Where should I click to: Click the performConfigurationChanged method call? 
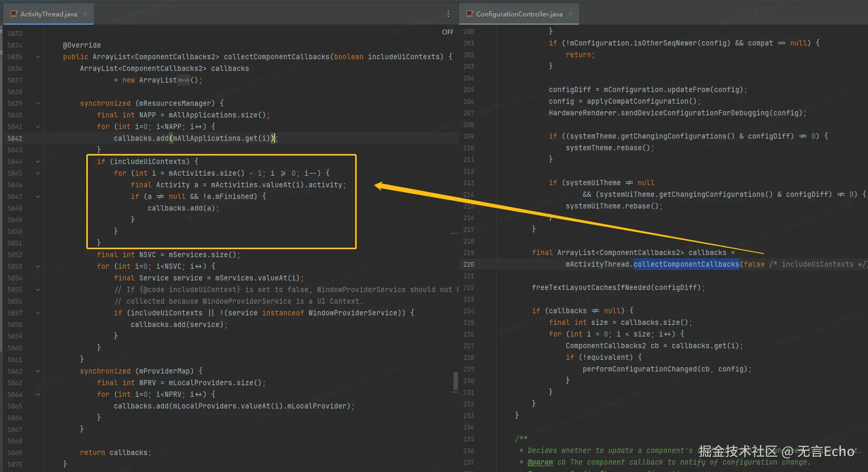pyautogui.click(x=640, y=369)
